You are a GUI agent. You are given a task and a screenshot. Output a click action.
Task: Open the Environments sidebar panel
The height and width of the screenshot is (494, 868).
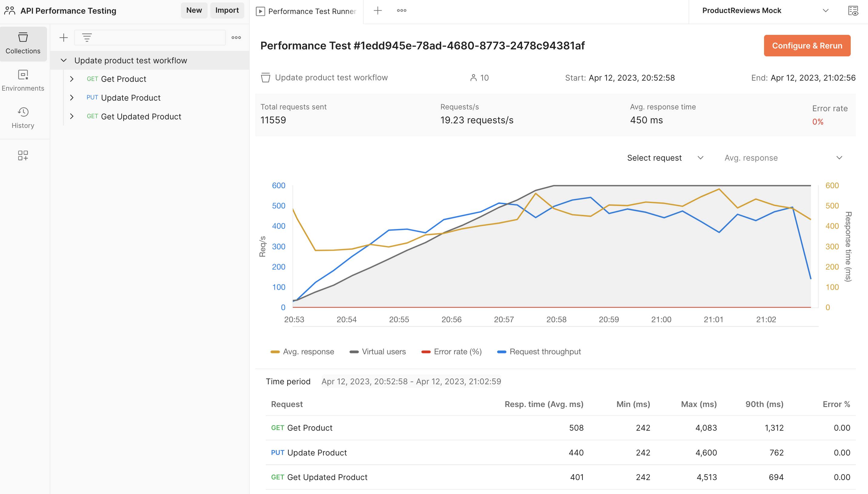pos(23,81)
